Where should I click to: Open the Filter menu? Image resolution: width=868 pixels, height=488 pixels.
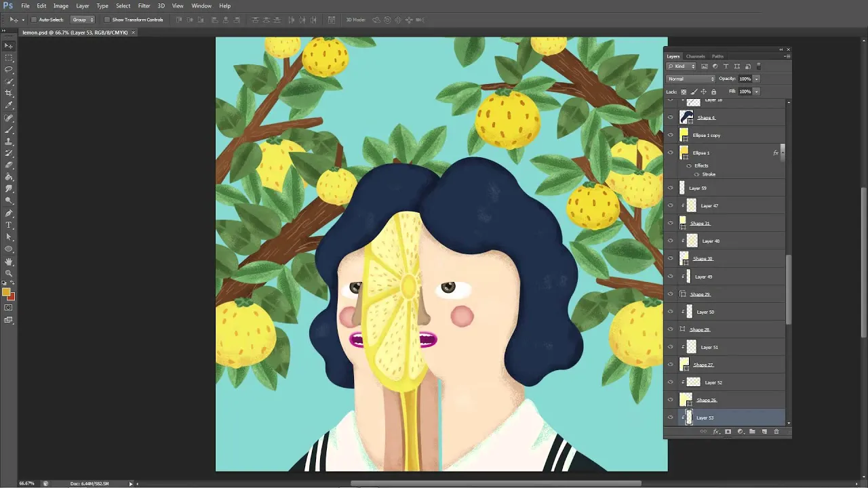pyautogui.click(x=144, y=5)
